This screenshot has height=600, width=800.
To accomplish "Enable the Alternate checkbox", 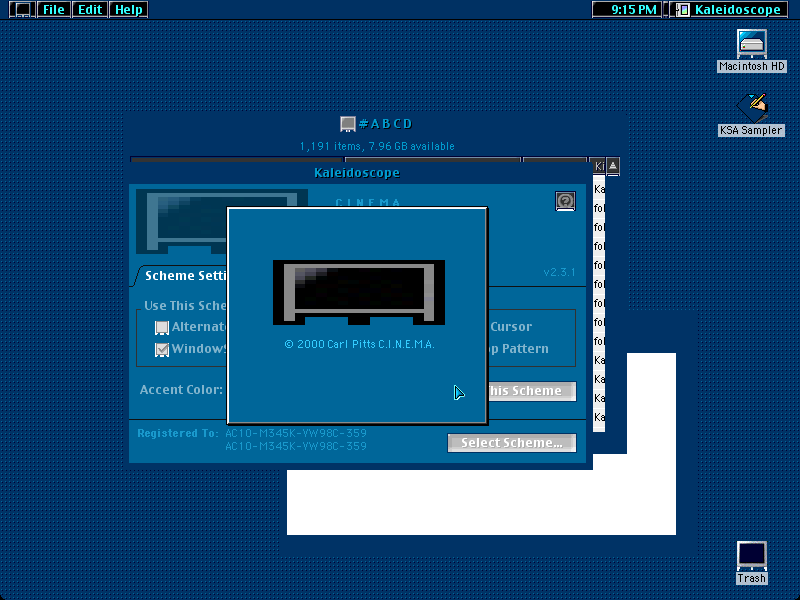I will [162, 328].
